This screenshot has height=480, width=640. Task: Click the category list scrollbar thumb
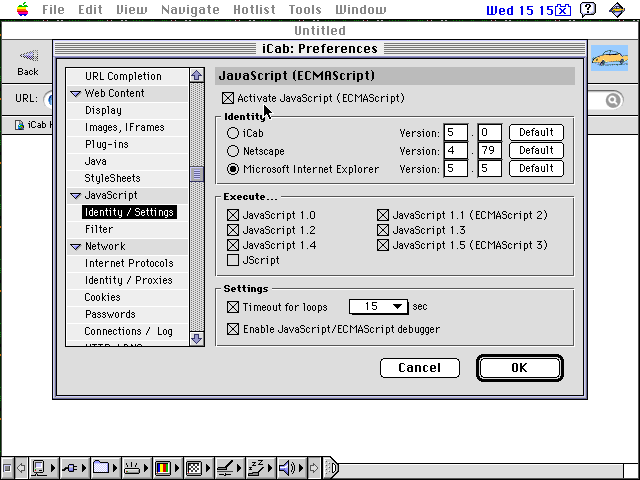tap(197, 174)
